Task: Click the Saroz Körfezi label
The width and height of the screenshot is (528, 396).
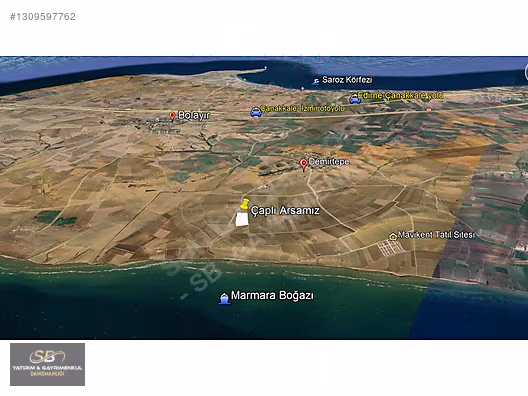Action: tap(347, 80)
